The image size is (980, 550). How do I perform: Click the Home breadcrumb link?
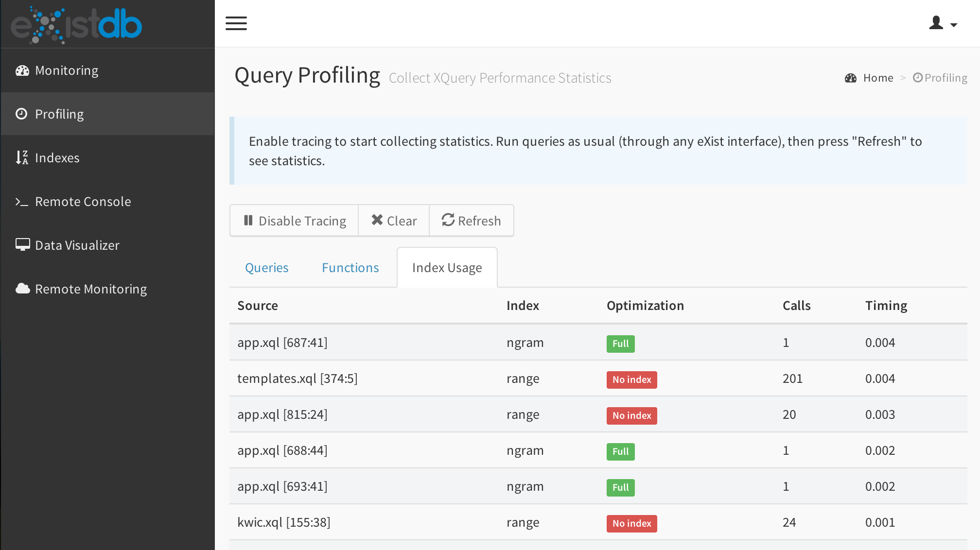pyautogui.click(x=871, y=77)
